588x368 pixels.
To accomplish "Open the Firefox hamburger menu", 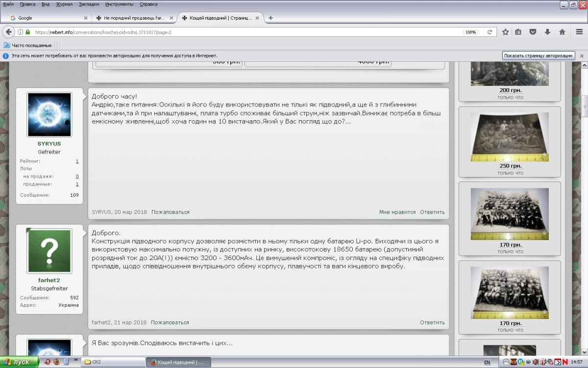I will pyautogui.click(x=579, y=32).
